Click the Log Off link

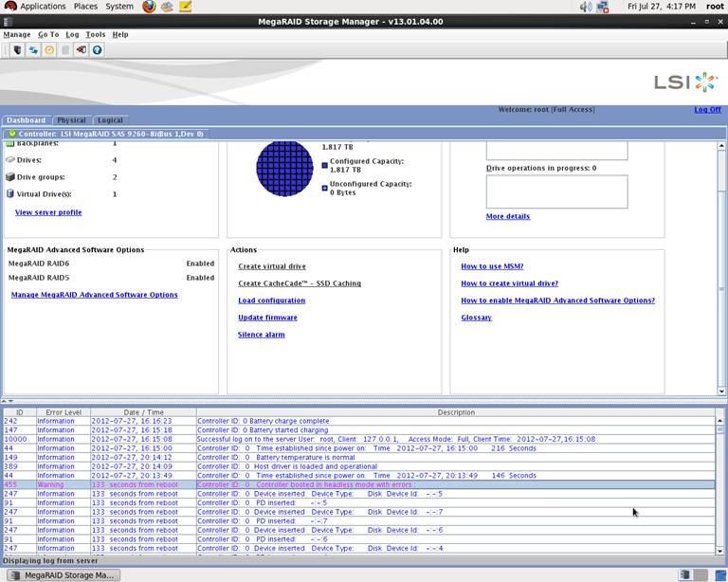pos(707,110)
